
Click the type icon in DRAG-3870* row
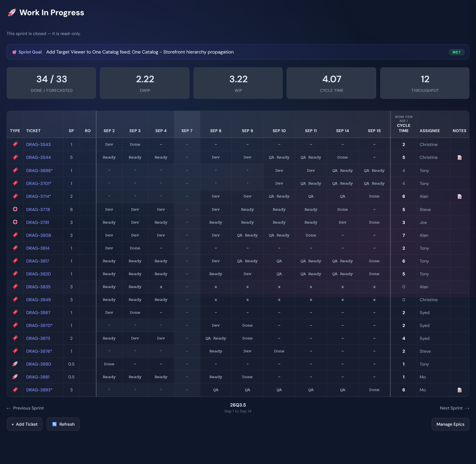point(15,325)
